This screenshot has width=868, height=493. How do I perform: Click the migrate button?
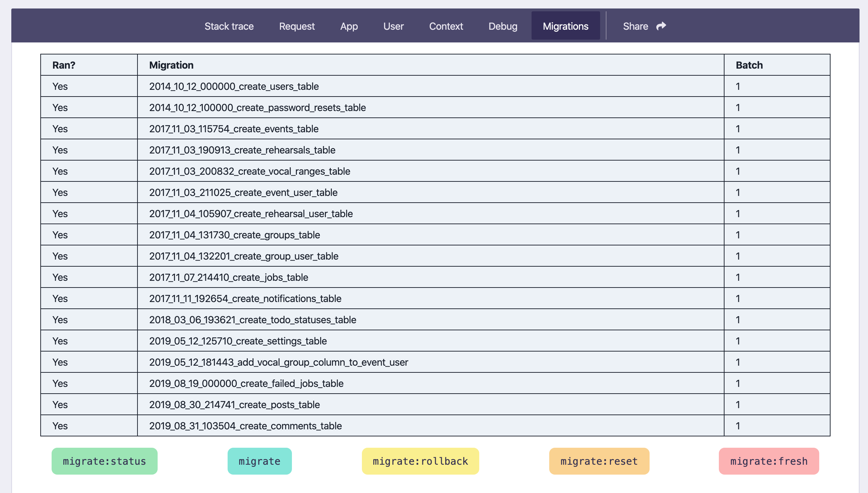pos(259,461)
